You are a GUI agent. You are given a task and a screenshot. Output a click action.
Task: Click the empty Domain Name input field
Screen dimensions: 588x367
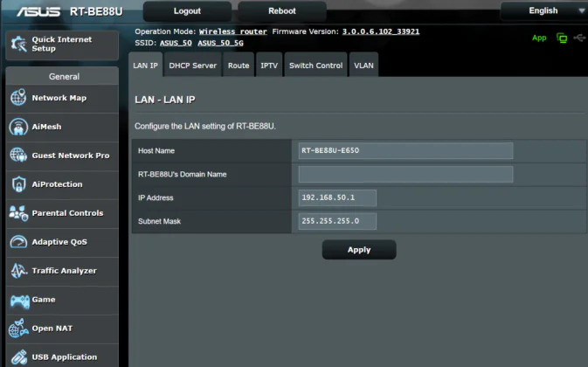pos(405,174)
